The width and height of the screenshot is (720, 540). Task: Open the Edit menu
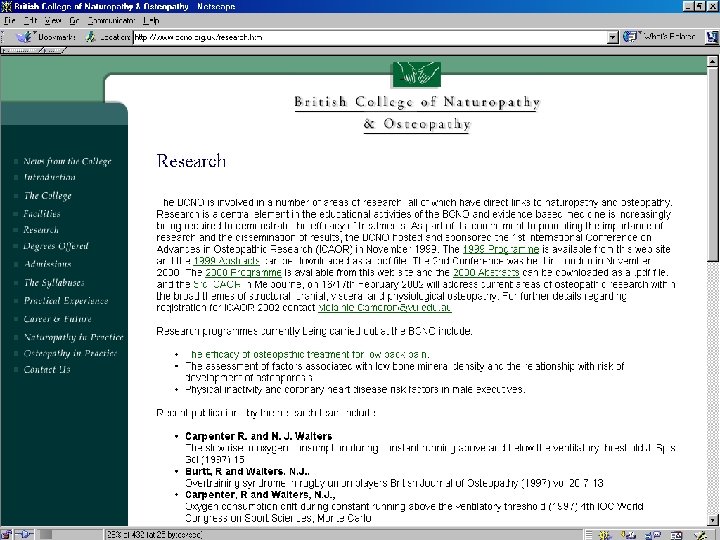tap(30, 21)
